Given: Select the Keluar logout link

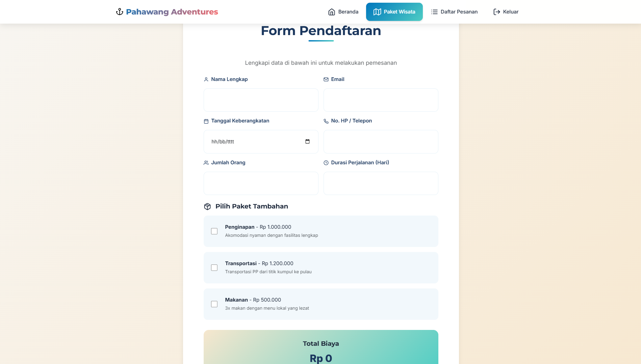Looking at the screenshot, I should [506, 12].
